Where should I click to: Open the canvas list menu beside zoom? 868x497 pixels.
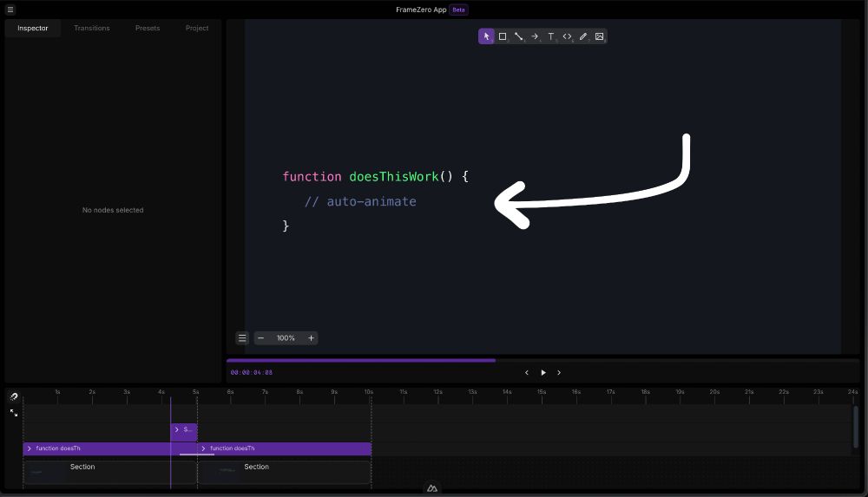click(x=242, y=338)
